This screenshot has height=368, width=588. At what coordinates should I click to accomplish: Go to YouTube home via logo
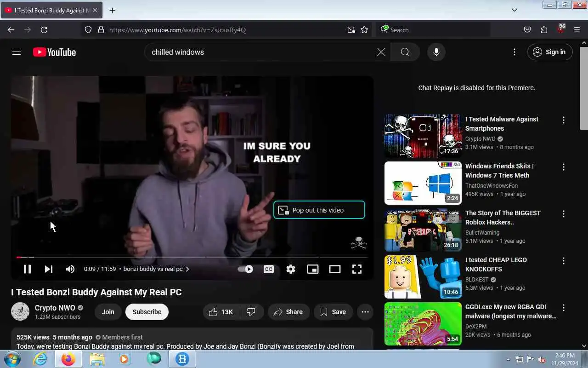tap(54, 52)
